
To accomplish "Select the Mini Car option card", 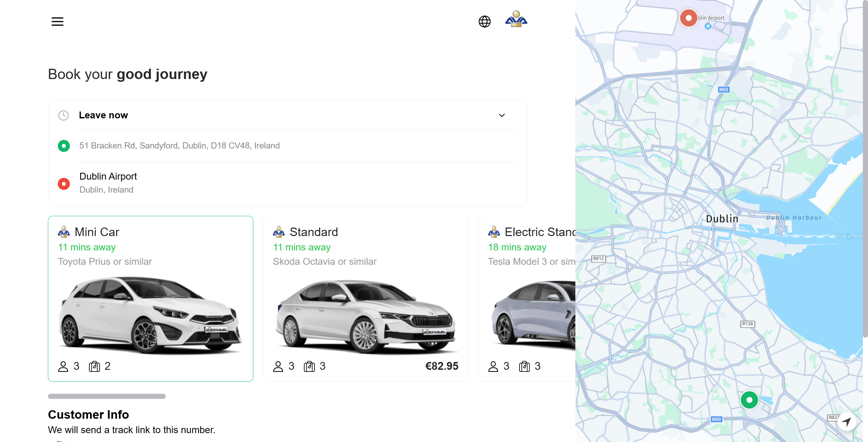I will (151, 299).
